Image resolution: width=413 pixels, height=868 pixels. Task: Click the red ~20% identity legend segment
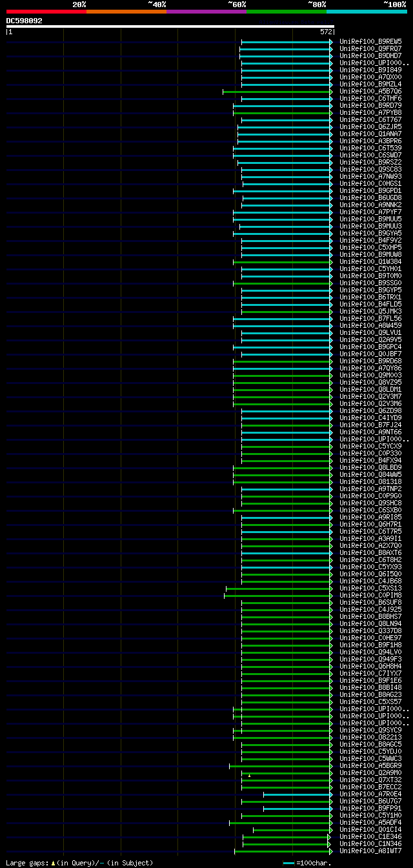[46, 12]
